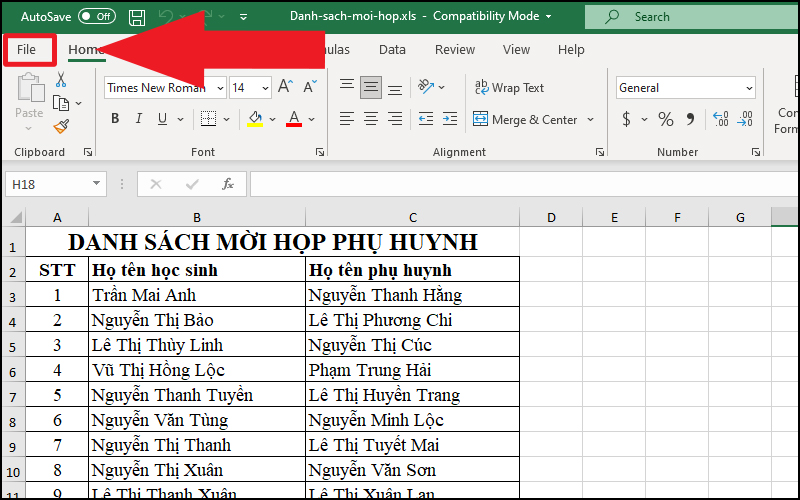Expand Fill Color palette arrow
Viewport: 800px width, 500px height.
pos(272,119)
